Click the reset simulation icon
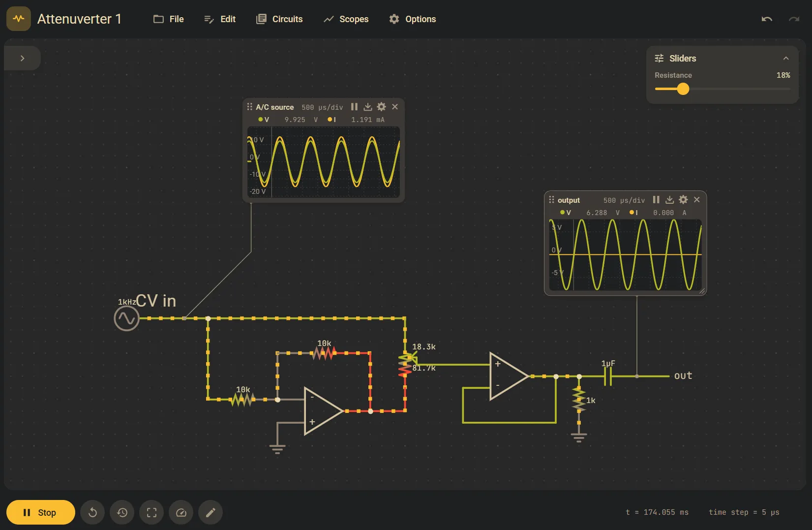The width and height of the screenshot is (812, 530). tap(92, 513)
